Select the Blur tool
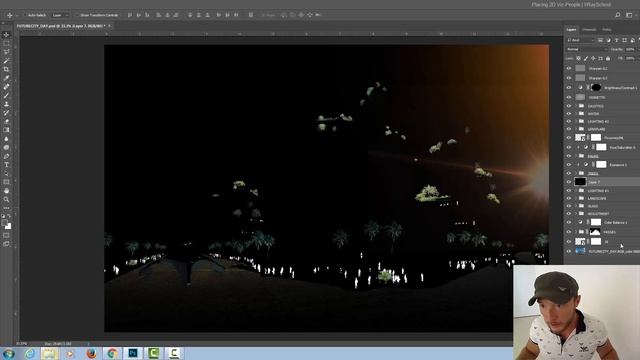 pyautogui.click(x=6, y=139)
